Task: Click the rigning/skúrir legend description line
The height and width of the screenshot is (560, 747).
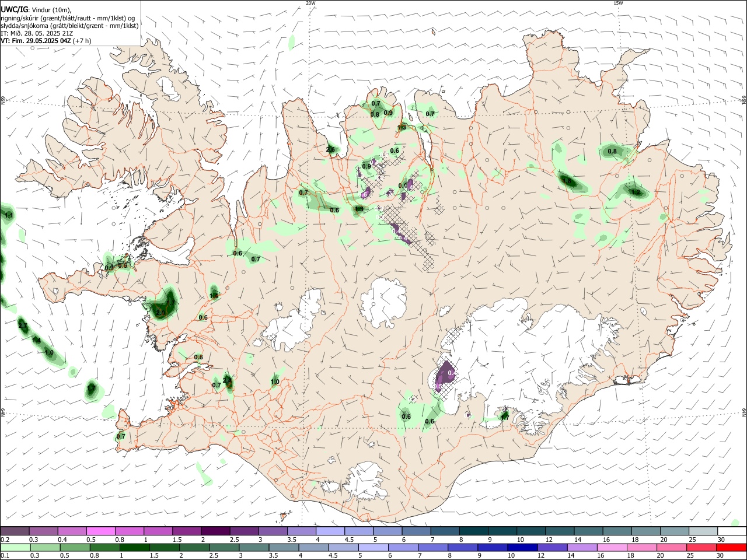Action: click(68, 17)
